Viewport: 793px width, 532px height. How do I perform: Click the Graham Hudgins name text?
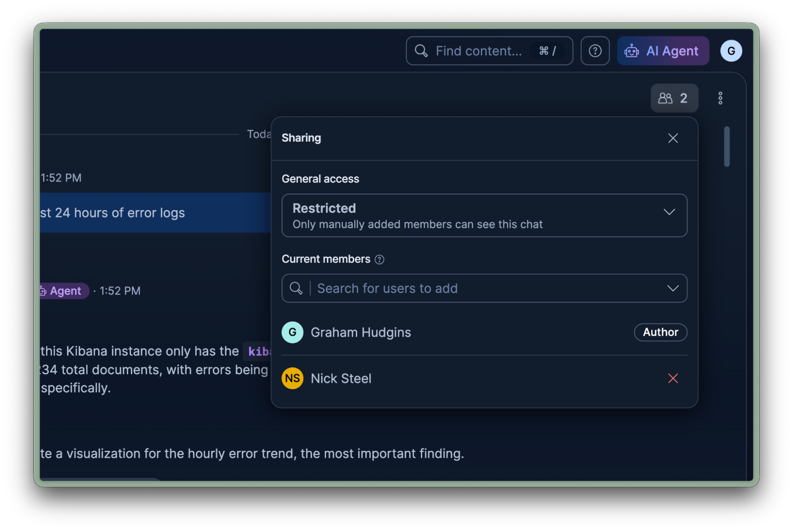[x=361, y=332]
